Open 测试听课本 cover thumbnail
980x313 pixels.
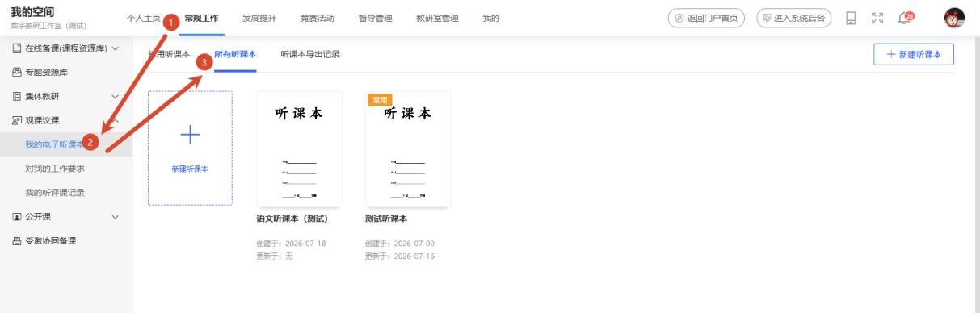point(408,148)
